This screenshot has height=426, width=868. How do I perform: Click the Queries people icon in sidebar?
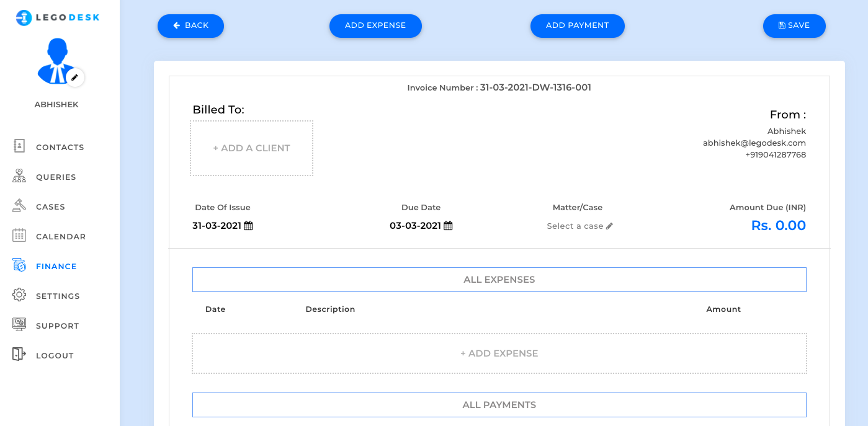19,177
